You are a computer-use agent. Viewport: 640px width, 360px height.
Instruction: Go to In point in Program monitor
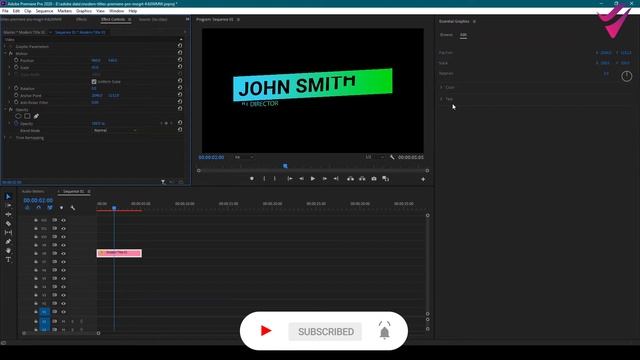290,179
